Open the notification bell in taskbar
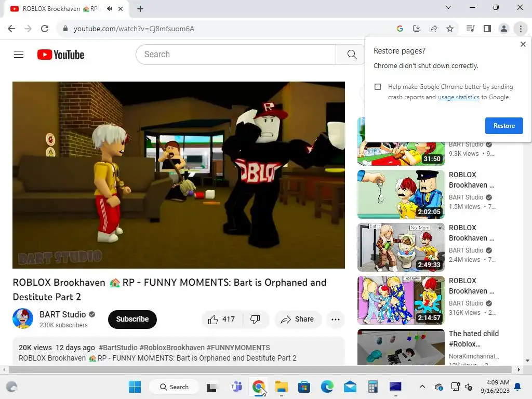This screenshot has height=399, width=532. [518, 387]
